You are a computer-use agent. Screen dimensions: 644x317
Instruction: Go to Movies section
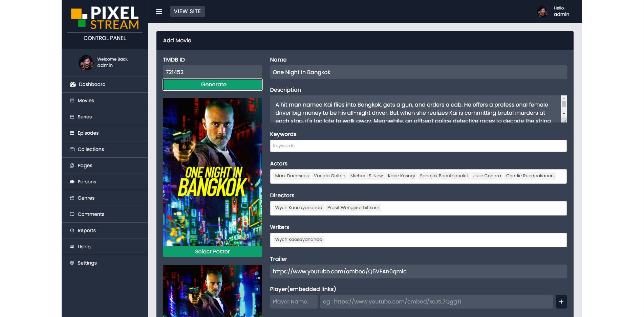pyautogui.click(x=105, y=100)
